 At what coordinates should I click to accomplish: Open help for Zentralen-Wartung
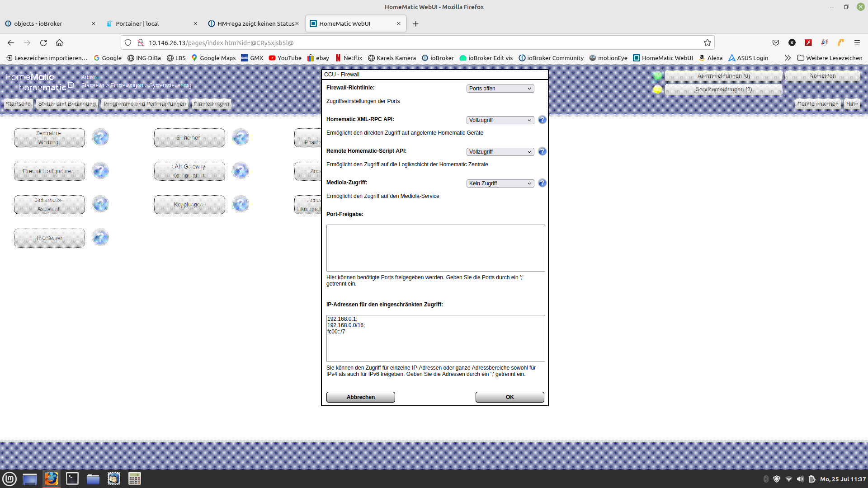point(100,137)
